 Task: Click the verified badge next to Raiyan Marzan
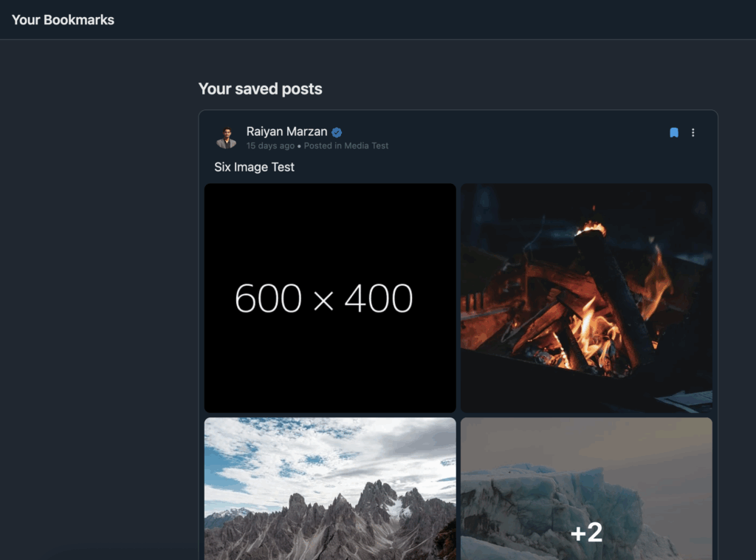[x=336, y=132]
